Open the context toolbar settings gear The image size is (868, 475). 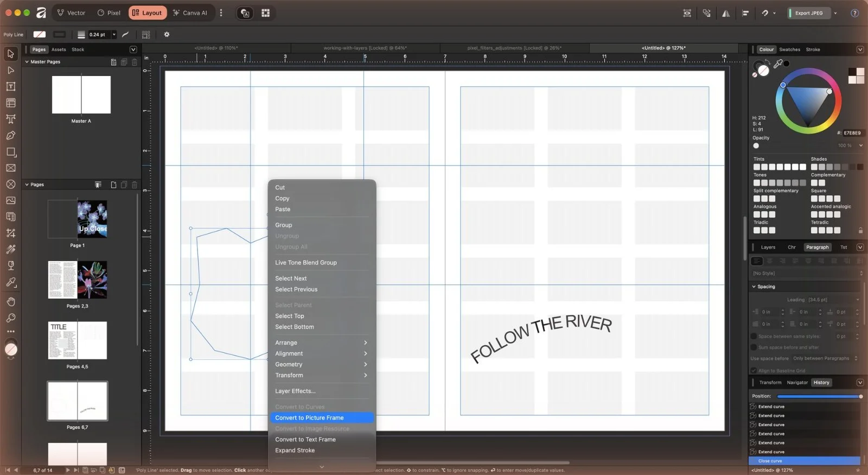point(167,34)
